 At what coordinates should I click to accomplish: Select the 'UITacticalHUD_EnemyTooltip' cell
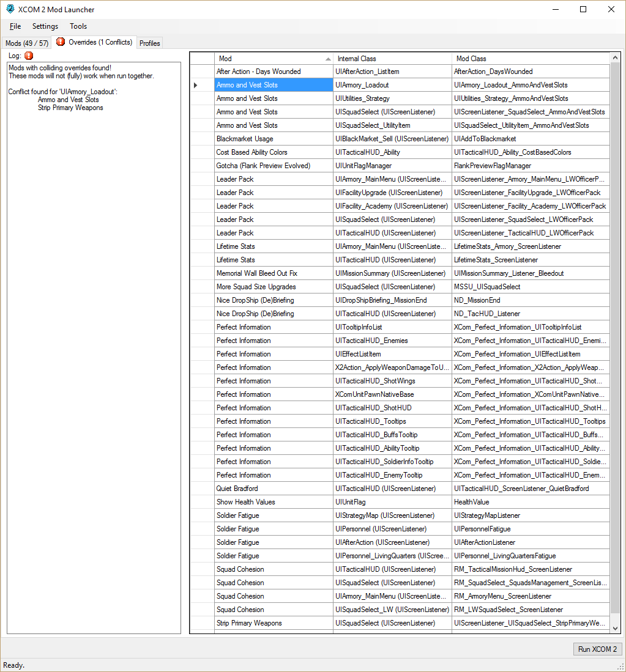pyautogui.click(x=392, y=475)
